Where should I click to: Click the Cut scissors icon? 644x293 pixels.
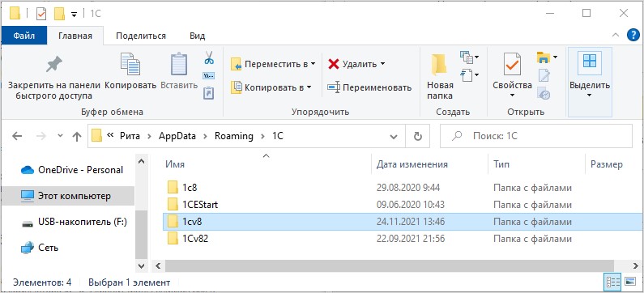tap(209, 57)
